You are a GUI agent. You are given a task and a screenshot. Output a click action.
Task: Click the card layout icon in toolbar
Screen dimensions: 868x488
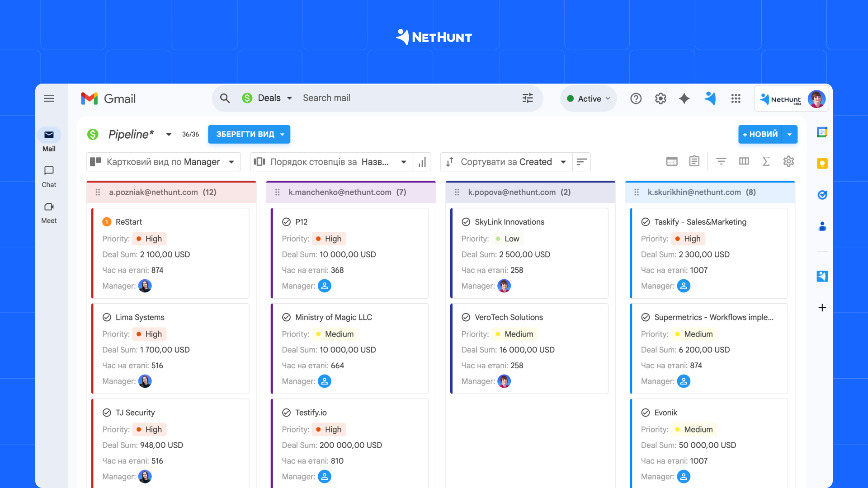(x=672, y=161)
